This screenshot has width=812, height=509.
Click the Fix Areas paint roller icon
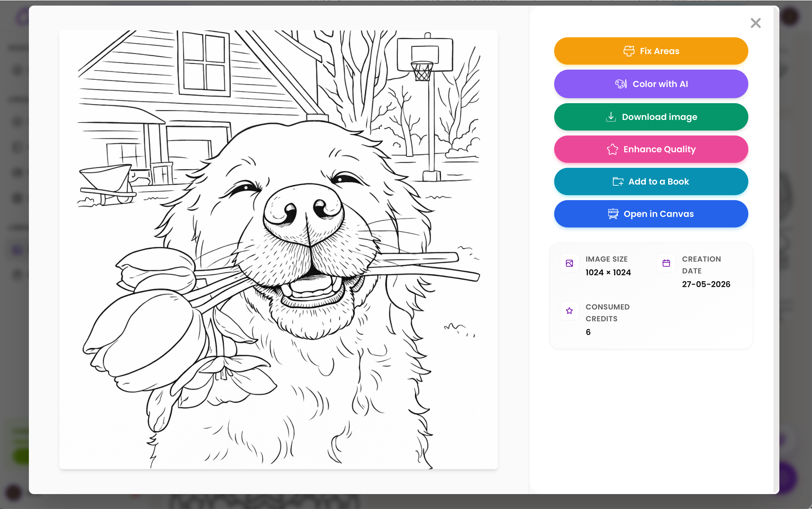tap(629, 51)
